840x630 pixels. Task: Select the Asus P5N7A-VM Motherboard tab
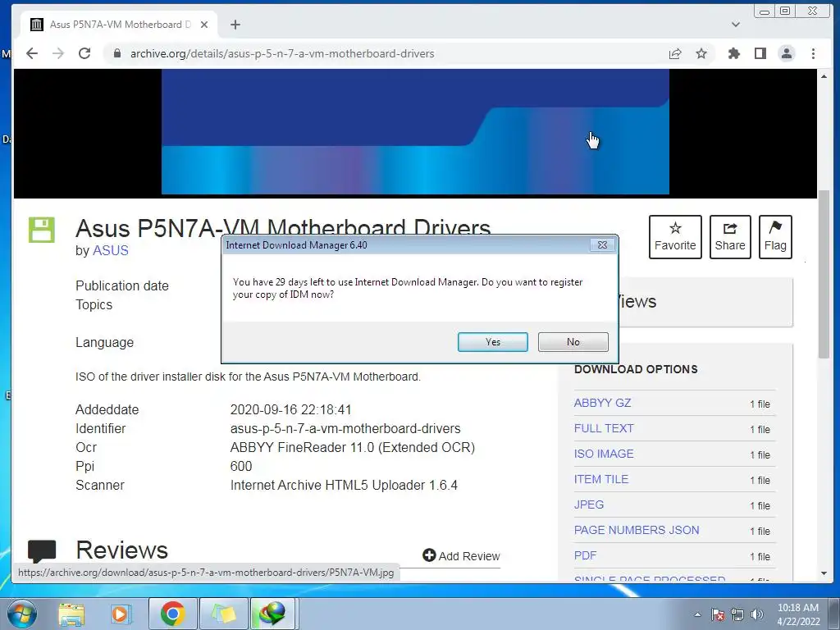[119, 25]
